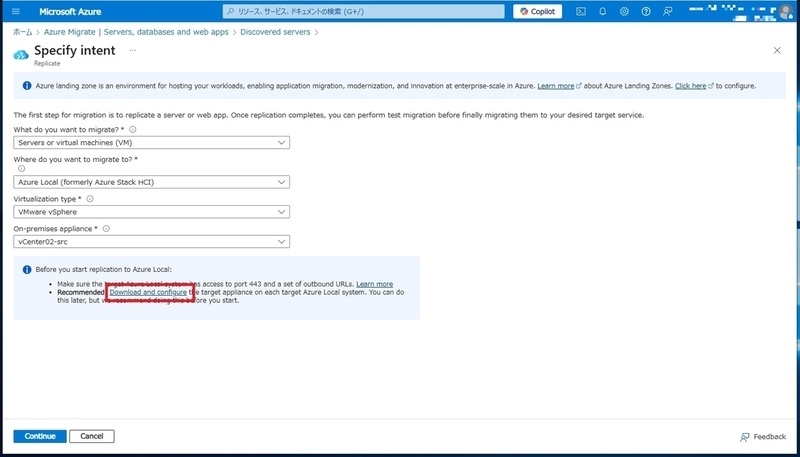Click the info icon in the Azure Local notice

pyautogui.click(x=27, y=269)
